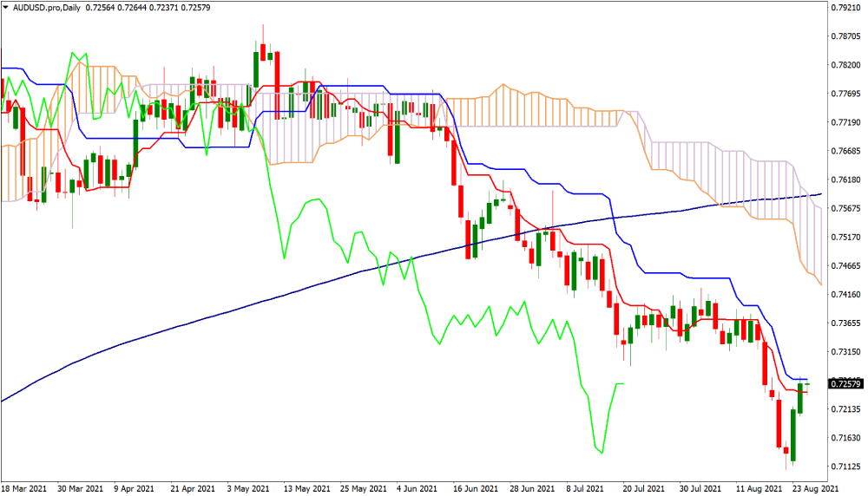This screenshot has width=868, height=496.
Task: Click the 0.75675 price axis label
Action: tap(845, 208)
